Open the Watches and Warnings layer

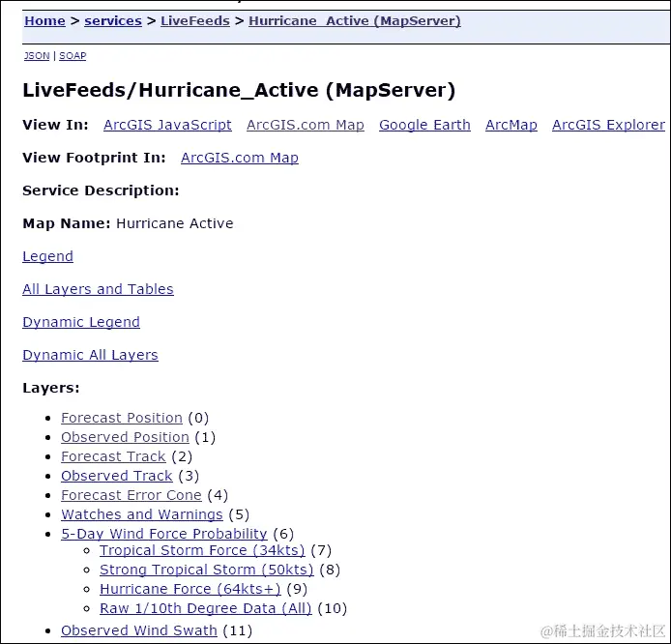[142, 514]
